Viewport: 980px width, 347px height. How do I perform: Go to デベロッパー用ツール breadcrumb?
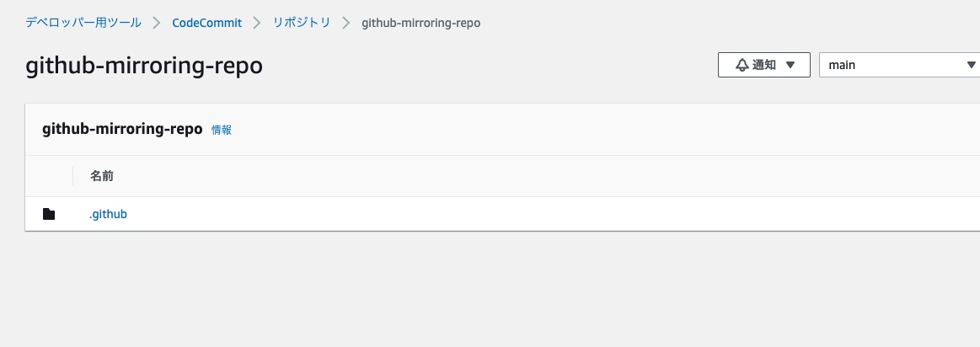click(83, 23)
